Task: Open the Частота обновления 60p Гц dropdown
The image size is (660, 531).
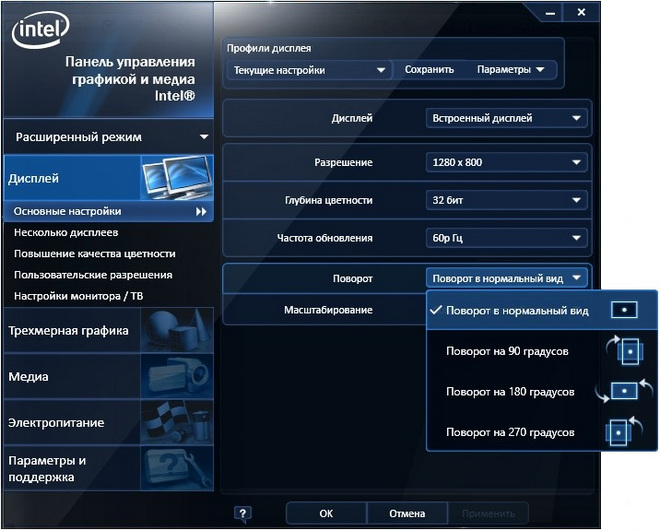Action: point(507,238)
